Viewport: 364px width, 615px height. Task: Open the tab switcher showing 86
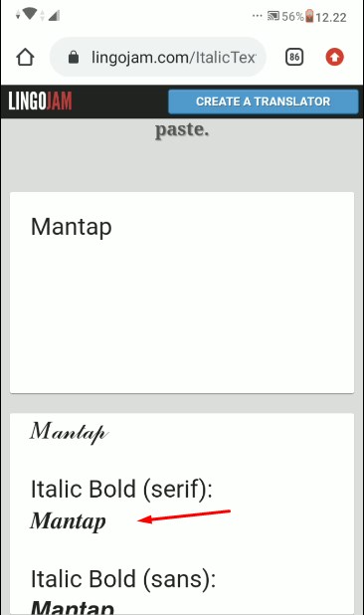click(x=294, y=58)
